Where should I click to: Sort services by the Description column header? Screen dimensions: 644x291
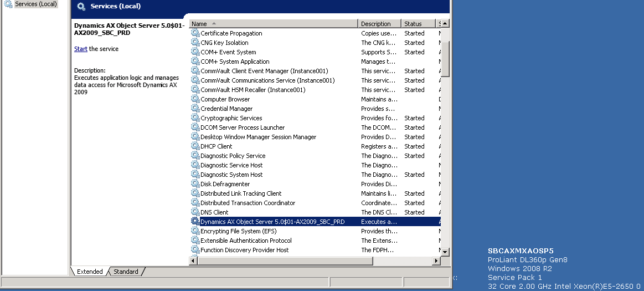point(379,24)
